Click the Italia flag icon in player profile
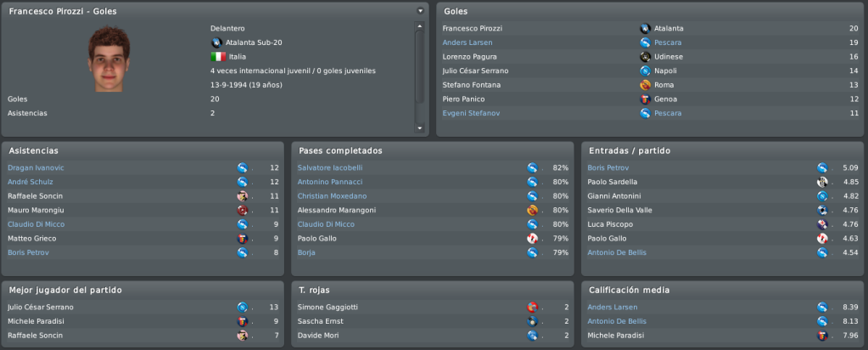Screen dimensions: 868x350 pyautogui.click(x=218, y=57)
